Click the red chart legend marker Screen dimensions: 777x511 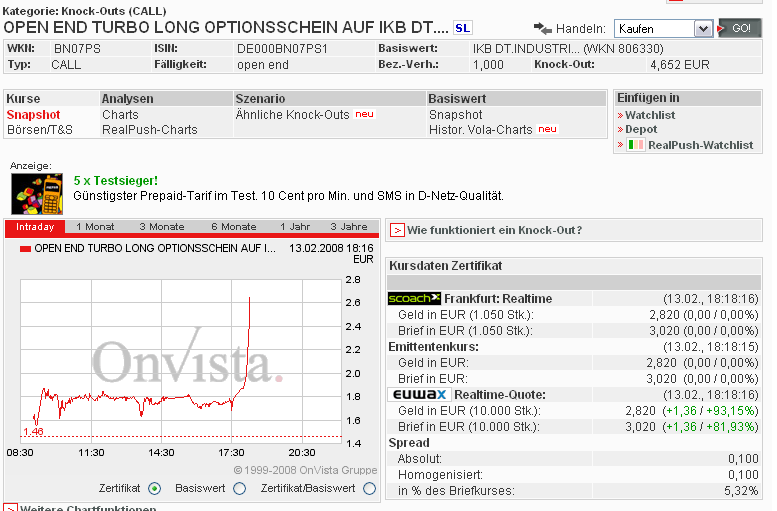pos(25,249)
